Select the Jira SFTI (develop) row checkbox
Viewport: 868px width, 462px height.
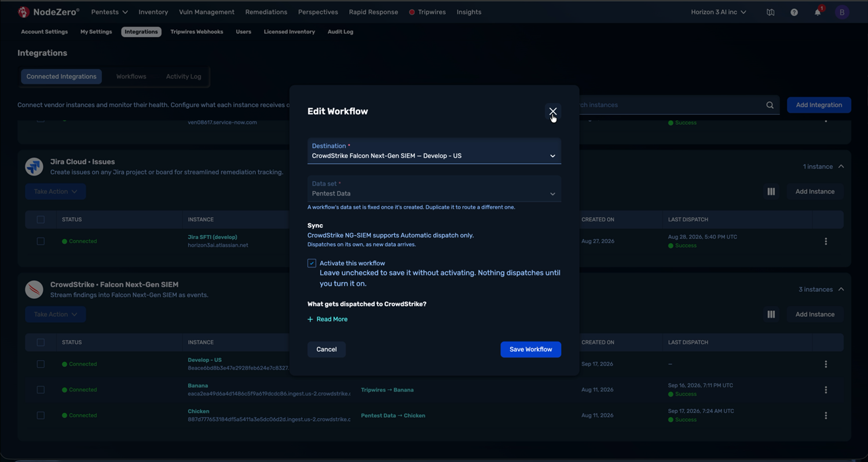click(41, 241)
